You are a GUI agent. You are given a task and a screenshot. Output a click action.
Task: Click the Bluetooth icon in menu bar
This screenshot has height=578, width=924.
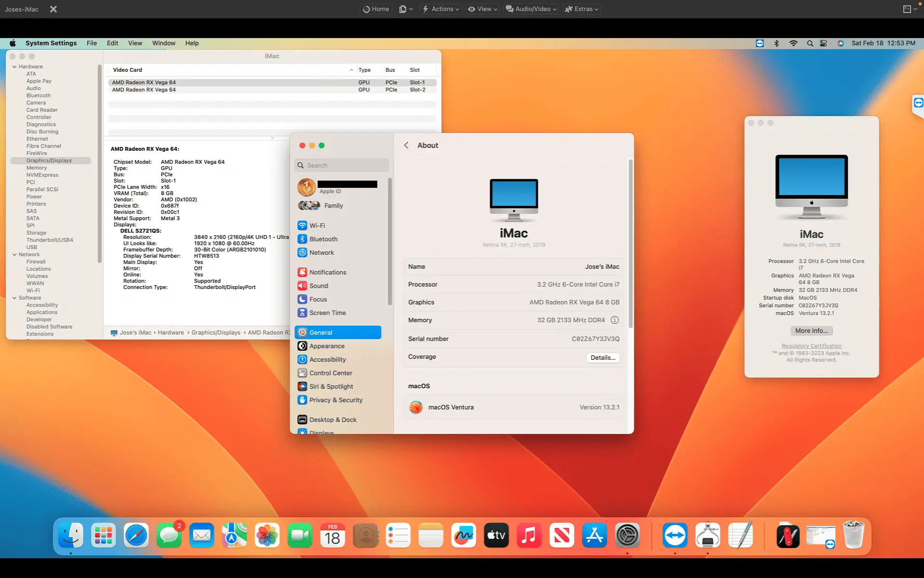[776, 43]
